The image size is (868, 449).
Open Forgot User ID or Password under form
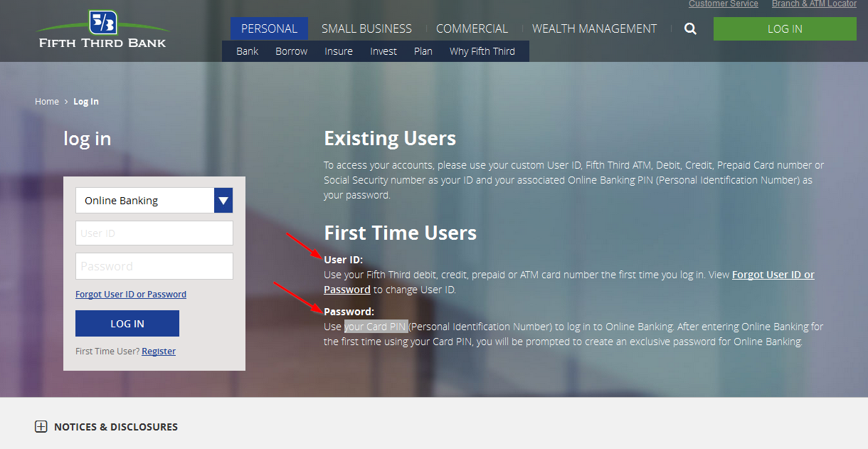[x=131, y=295]
